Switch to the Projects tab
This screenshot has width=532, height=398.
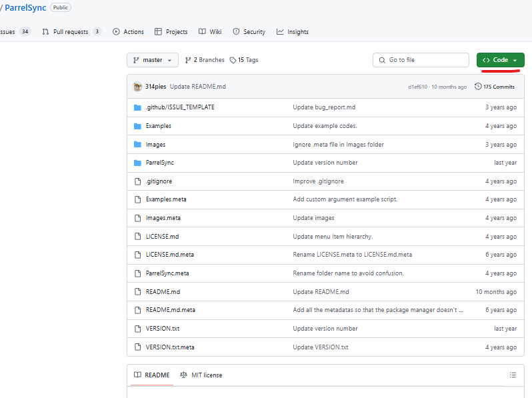(171, 31)
